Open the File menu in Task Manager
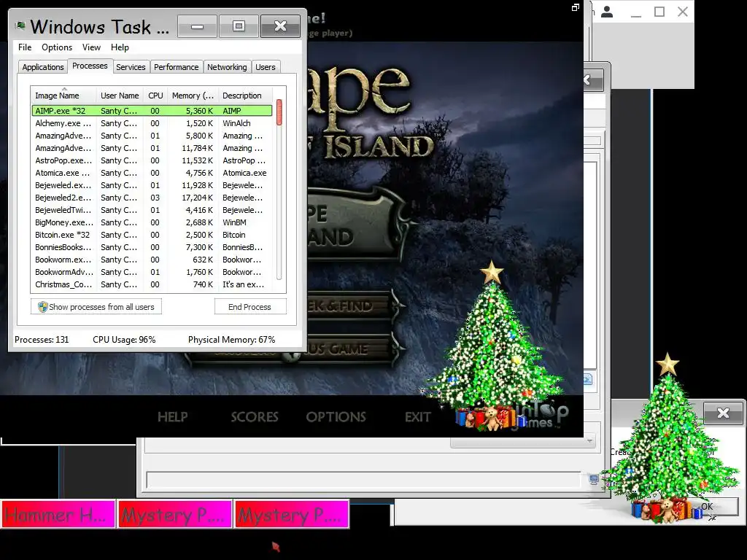 tap(25, 47)
